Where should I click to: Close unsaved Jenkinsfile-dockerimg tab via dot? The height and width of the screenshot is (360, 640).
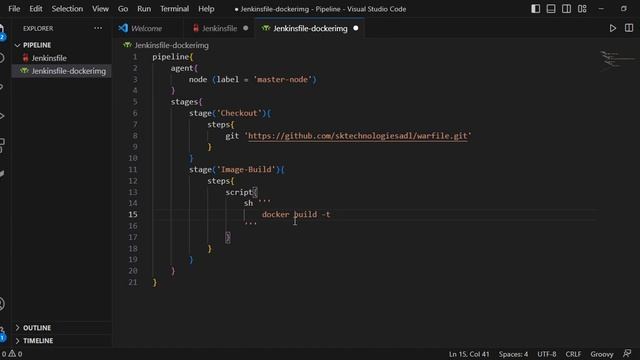click(356, 28)
